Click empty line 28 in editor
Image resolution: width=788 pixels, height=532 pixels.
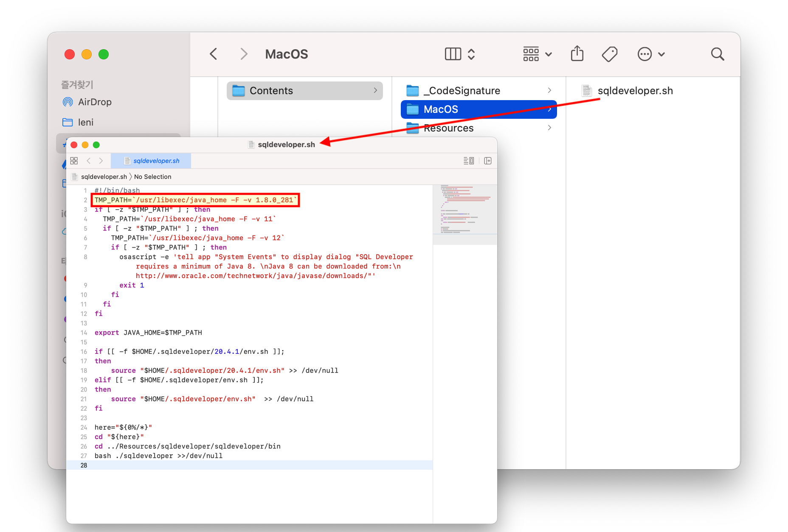tap(250, 465)
